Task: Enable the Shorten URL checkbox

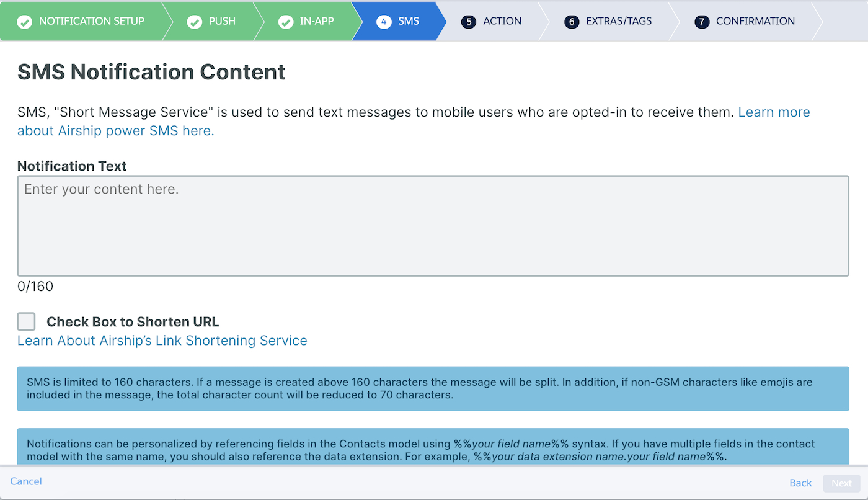Action: [x=27, y=321]
